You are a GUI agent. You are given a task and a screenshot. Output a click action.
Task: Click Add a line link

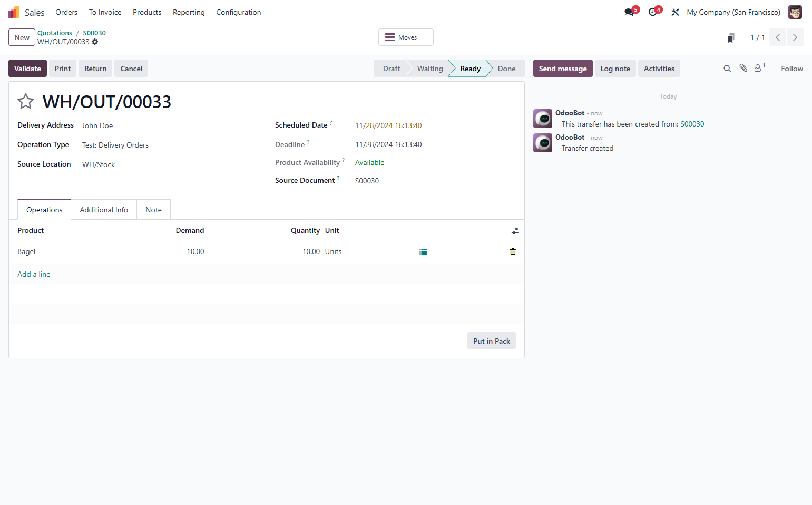pos(34,274)
